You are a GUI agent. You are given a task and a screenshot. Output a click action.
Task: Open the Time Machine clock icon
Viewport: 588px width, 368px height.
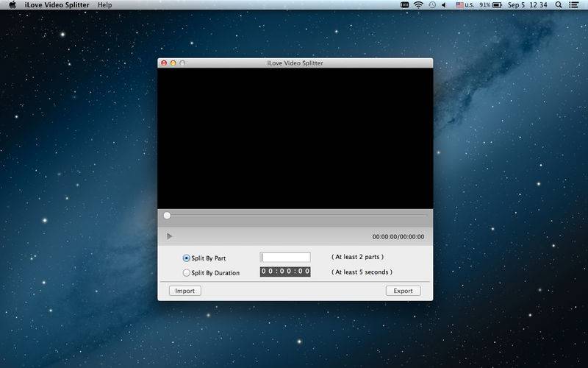coord(432,5)
